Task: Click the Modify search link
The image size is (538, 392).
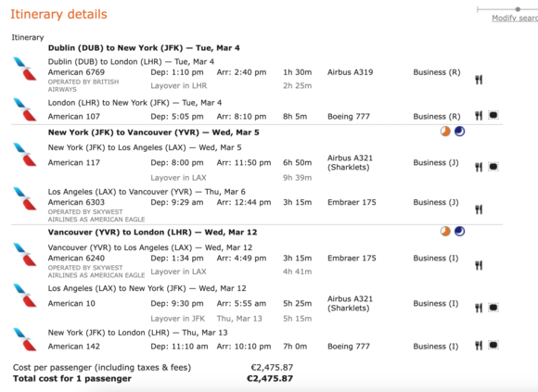Action: coord(515,19)
